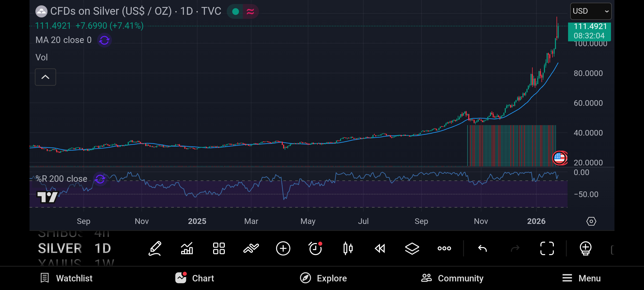Viewport: 644px width, 290px height.
Task: Undo the last chart action
Action: (x=482, y=248)
